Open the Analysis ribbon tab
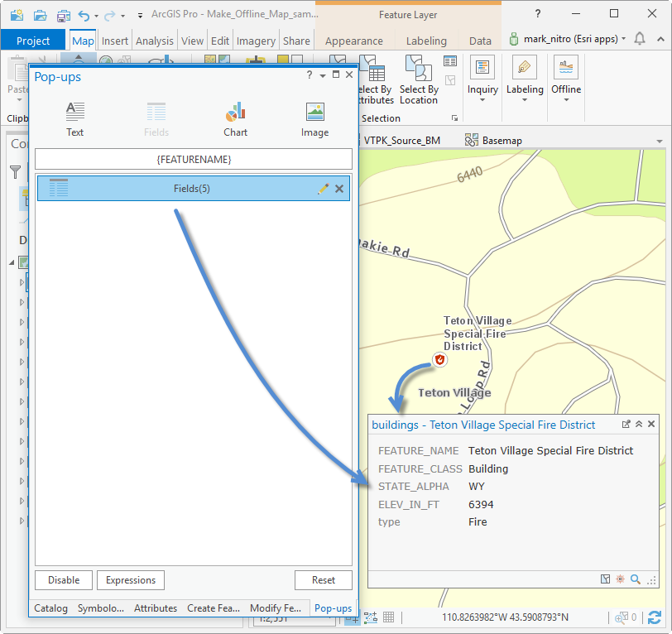The height and width of the screenshot is (634, 672). 155,41
